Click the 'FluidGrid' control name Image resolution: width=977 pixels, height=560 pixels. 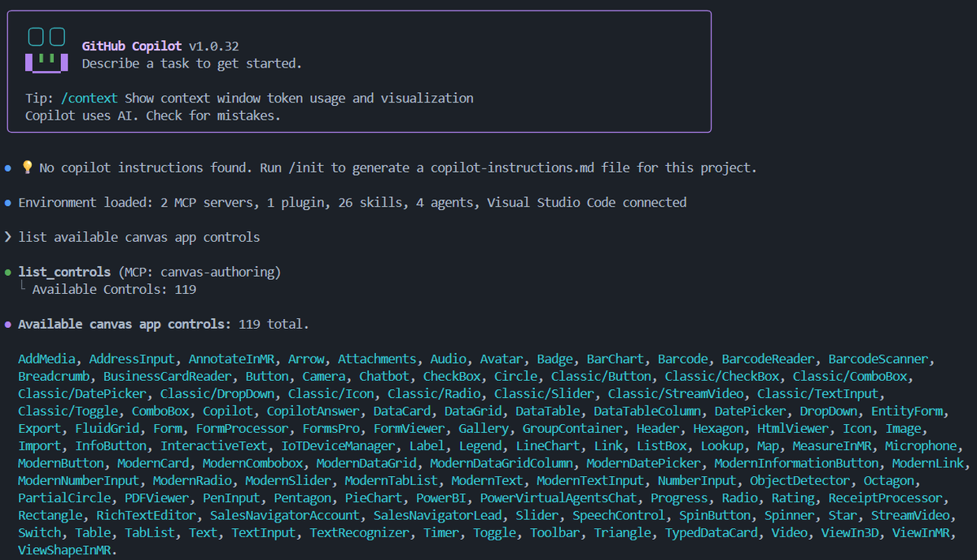pyautogui.click(x=107, y=429)
